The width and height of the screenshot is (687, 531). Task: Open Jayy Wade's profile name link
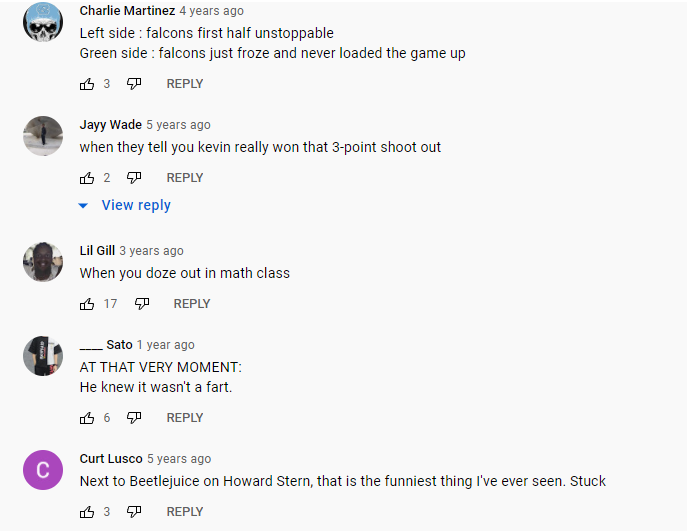110,125
